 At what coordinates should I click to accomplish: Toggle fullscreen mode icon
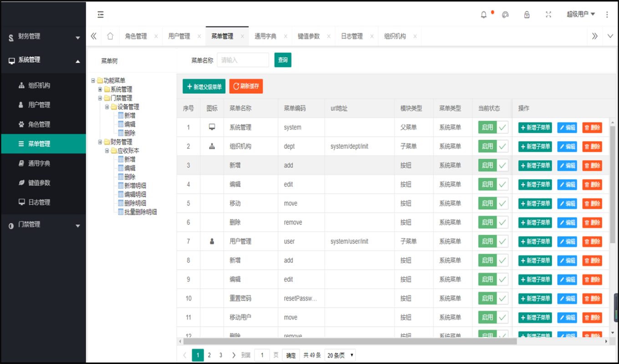coord(548,15)
